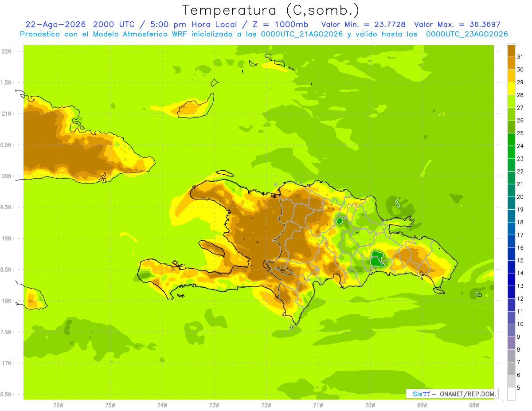Pick the dark brown legend swatch above 31
This screenshot has width=532, height=411.
511,51
